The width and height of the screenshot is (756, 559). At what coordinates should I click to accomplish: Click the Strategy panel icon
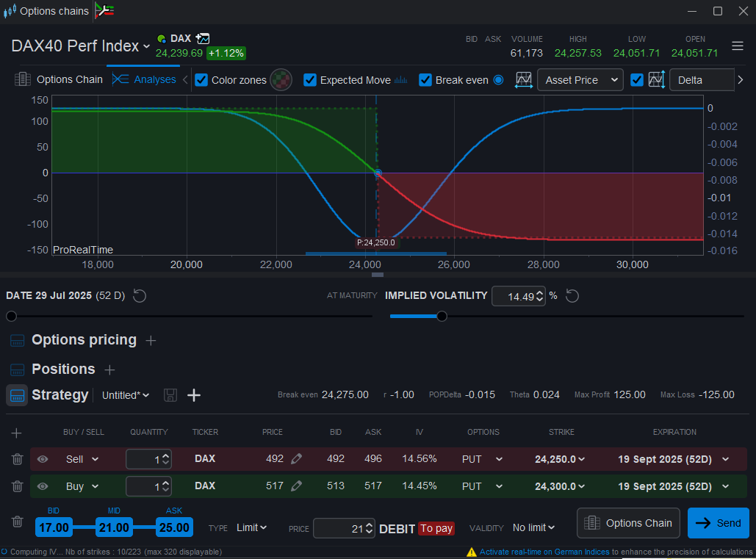point(17,395)
